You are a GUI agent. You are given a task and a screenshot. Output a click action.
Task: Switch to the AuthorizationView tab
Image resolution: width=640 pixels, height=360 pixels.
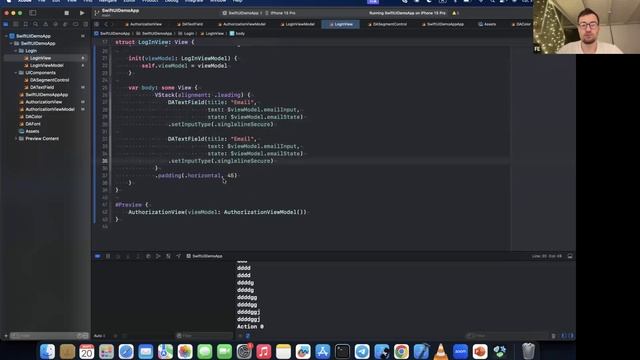pyautogui.click(x=143, y=24)
